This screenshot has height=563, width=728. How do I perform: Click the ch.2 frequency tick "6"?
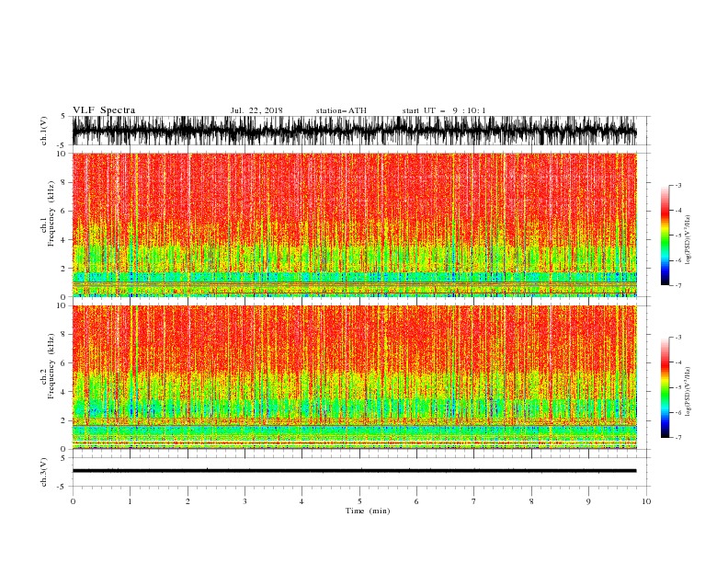point(63,363)
